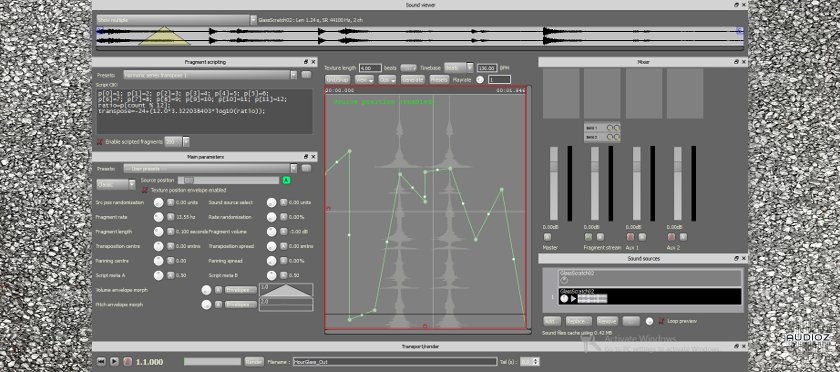Click the Transposition spread knob
The width and height of the screenshot is (840, 372).
click(272, 246)
